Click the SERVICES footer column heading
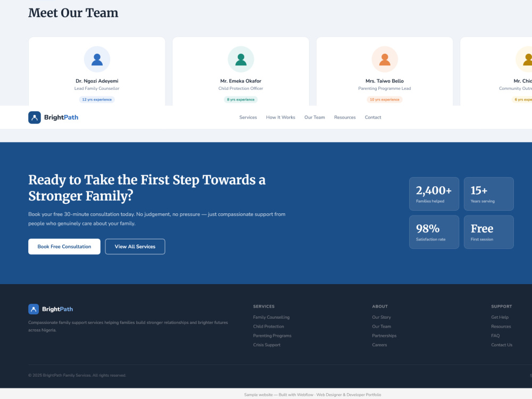Viewport: 532px width, 399px height. (264, 306)
